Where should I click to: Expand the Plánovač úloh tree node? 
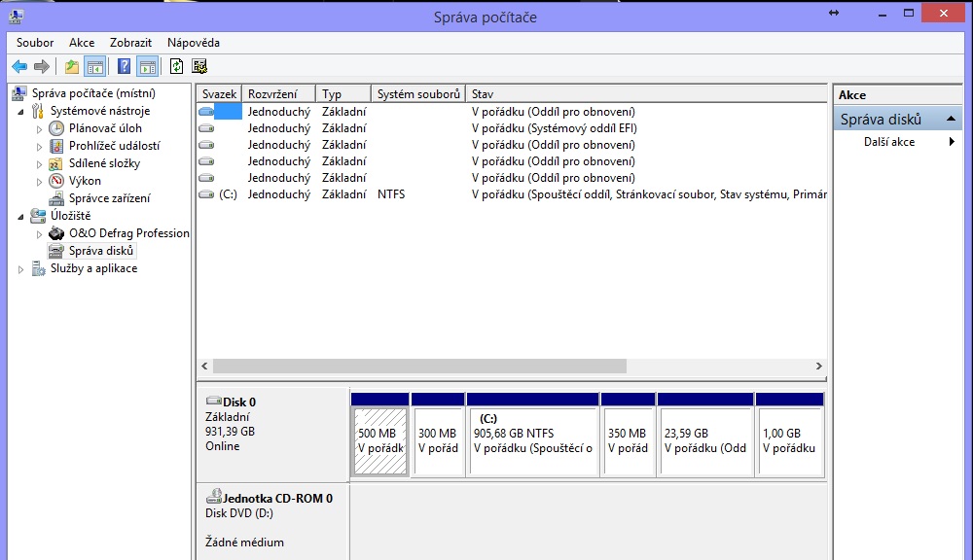tap(40, 128)
